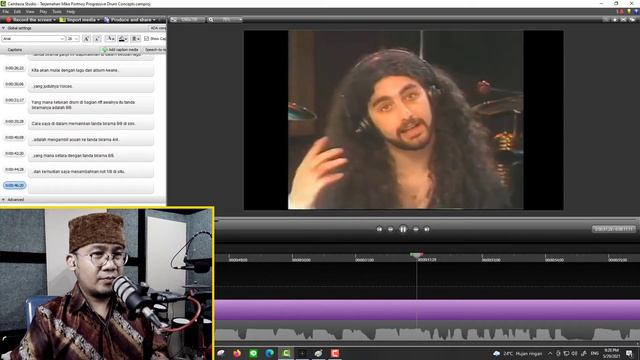Click the 0:00:42 caption timestamp
The width and height of the screenshot is (640, 360).
(x=14, y=153)
